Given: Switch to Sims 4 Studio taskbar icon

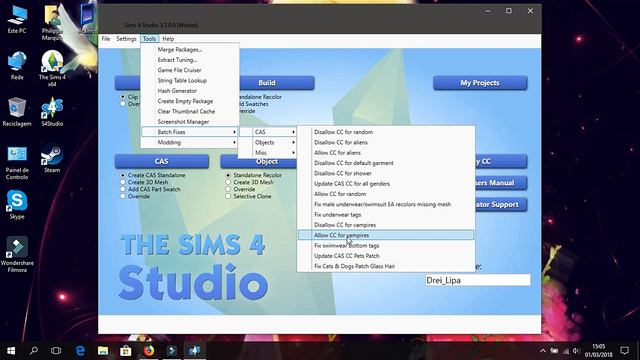Looking at the screenshot, I should coord(195,351).
